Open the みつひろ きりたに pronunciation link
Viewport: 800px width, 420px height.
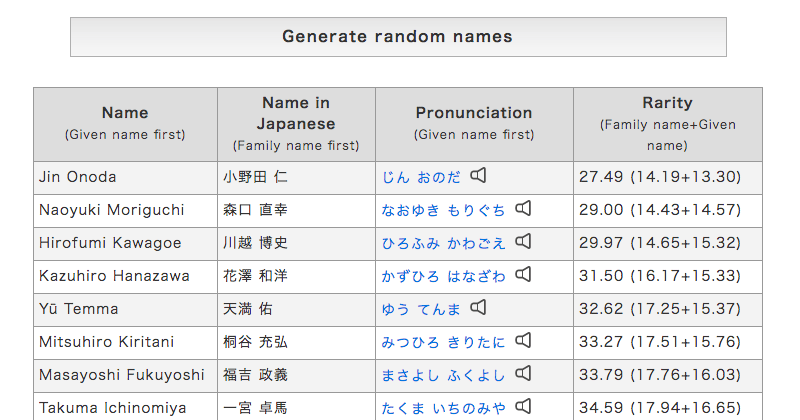[443, 342]
